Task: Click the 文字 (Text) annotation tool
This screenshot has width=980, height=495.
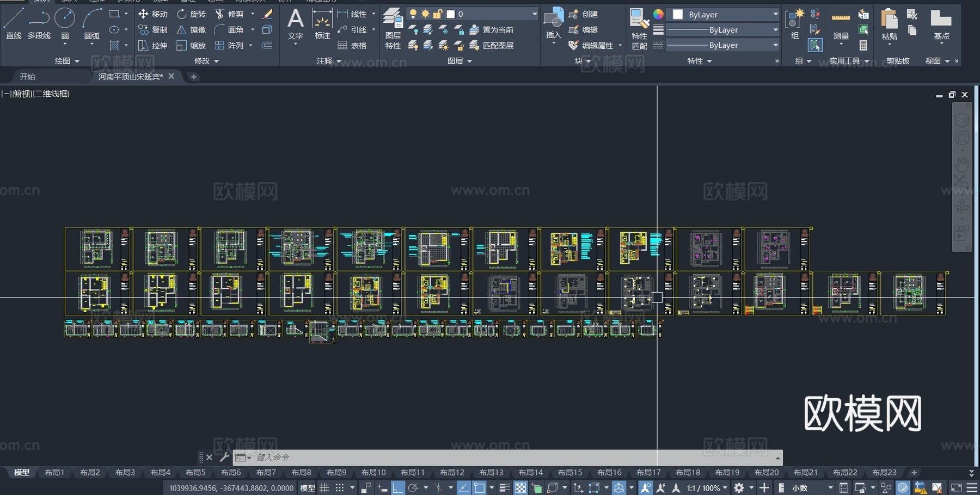Action: tap(295, 24)
